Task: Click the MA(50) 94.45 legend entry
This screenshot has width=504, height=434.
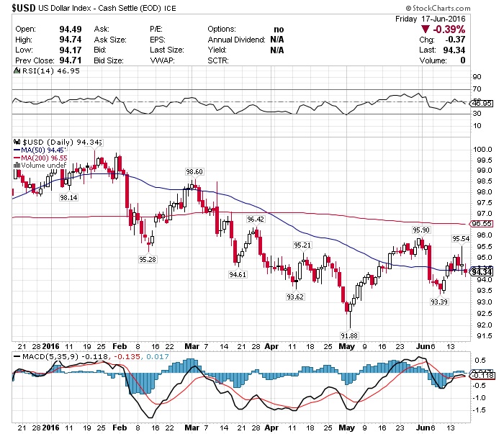Action: (40, 150)
